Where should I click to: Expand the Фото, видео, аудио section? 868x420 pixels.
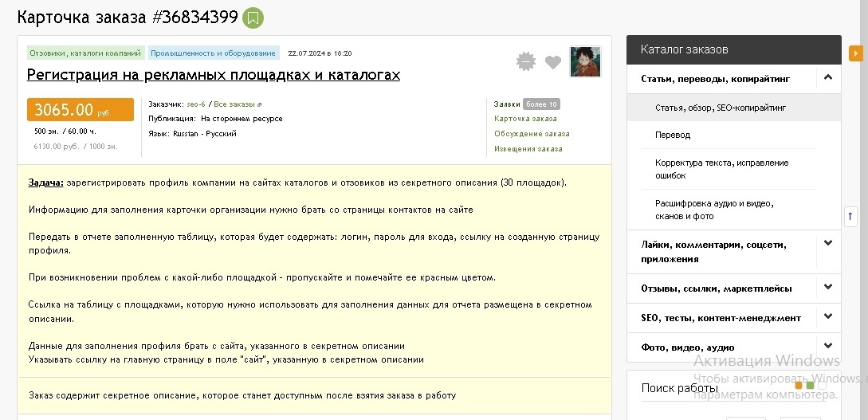tap(828, 346)
